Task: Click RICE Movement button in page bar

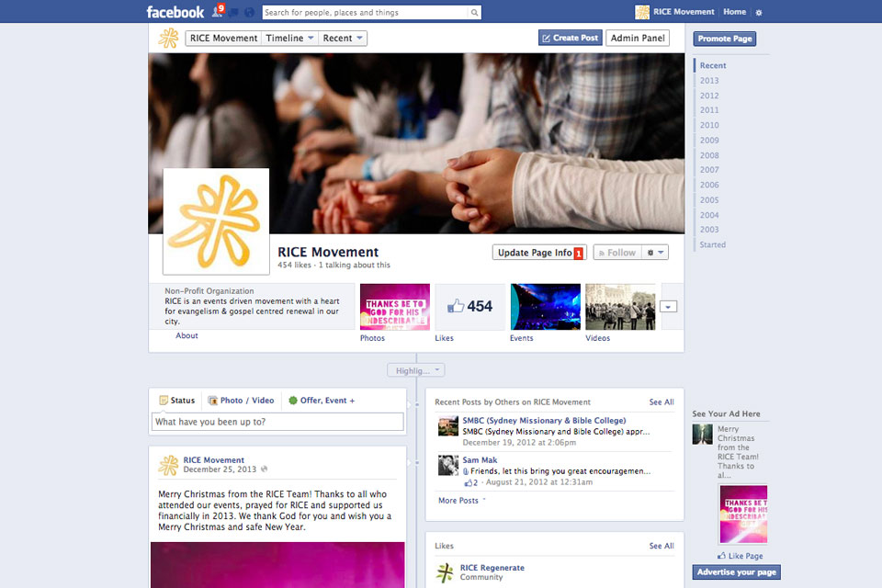Action: point(223,39)
